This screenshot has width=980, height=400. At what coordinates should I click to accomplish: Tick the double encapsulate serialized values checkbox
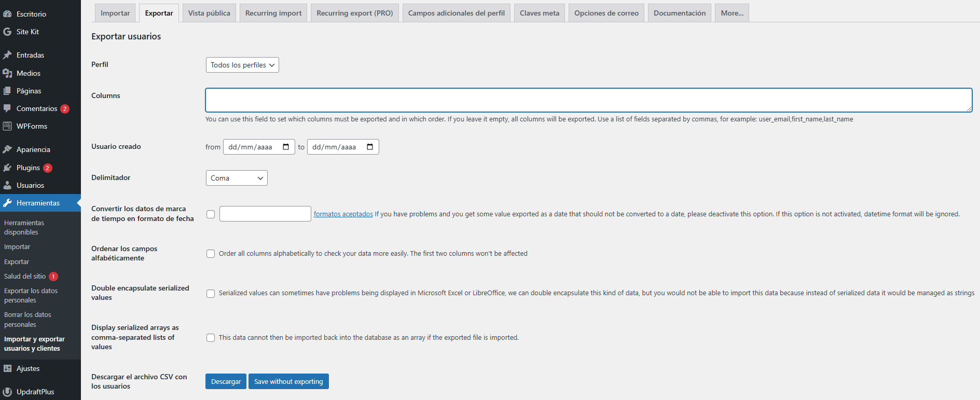[x=211, y=294]
